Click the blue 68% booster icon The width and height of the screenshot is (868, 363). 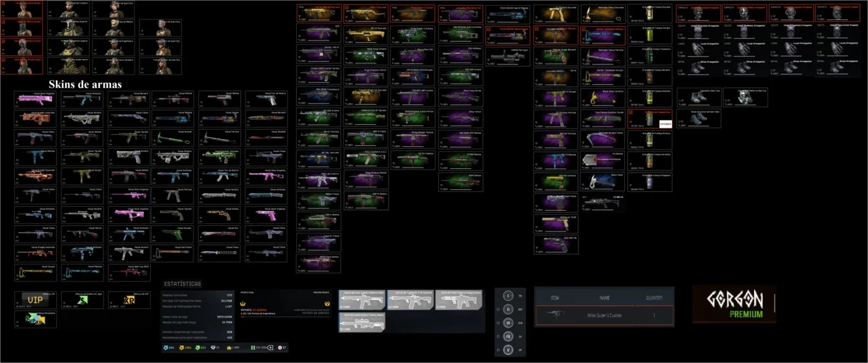point(166,347)
